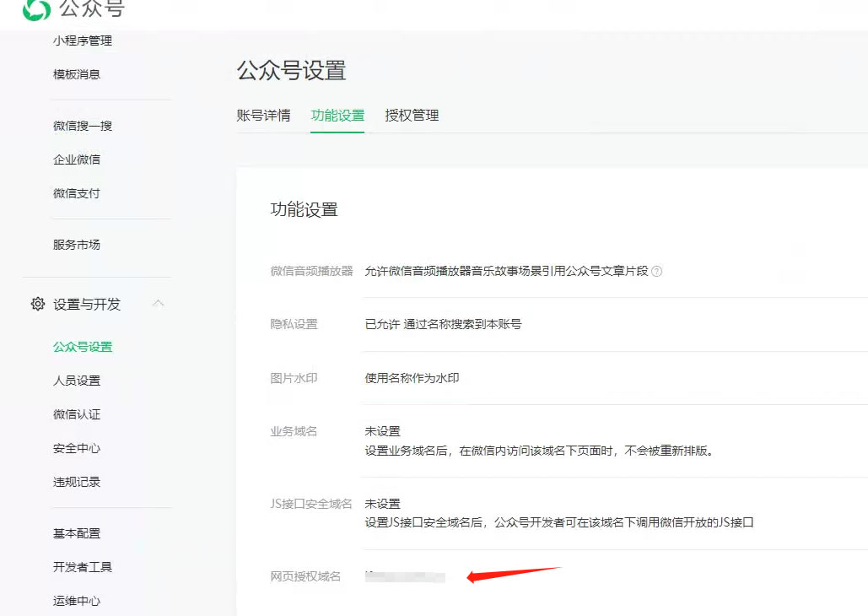Click the 设置JS接口安全域名后 description text
This screenshot has width=868, height=616.
point(559,522)
